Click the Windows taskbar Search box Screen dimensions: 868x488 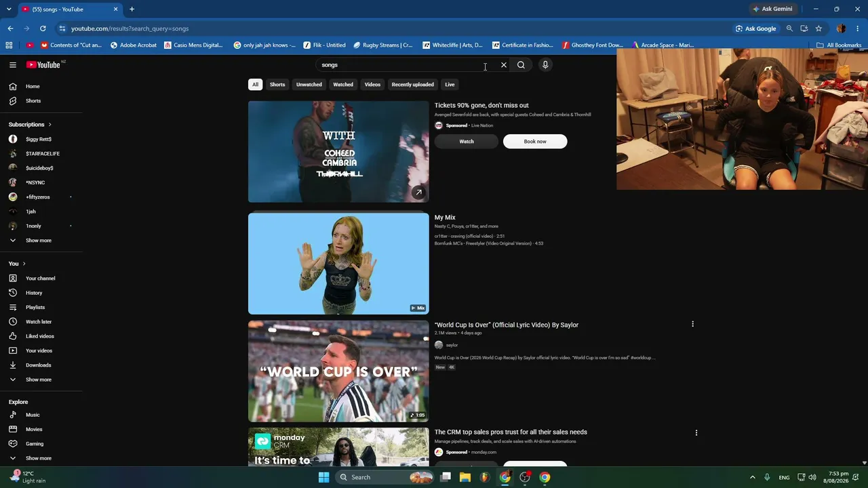click(x=384, y=477)
